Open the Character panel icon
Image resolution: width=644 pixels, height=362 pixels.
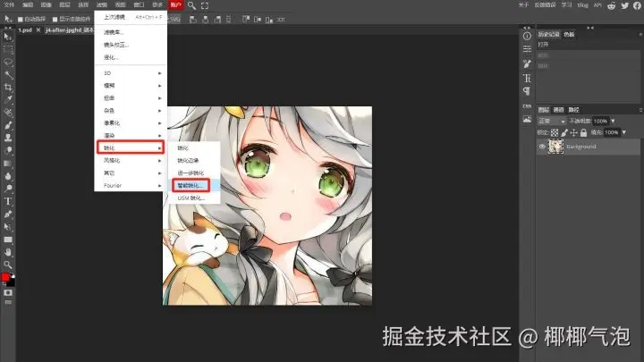pos(527,78)
